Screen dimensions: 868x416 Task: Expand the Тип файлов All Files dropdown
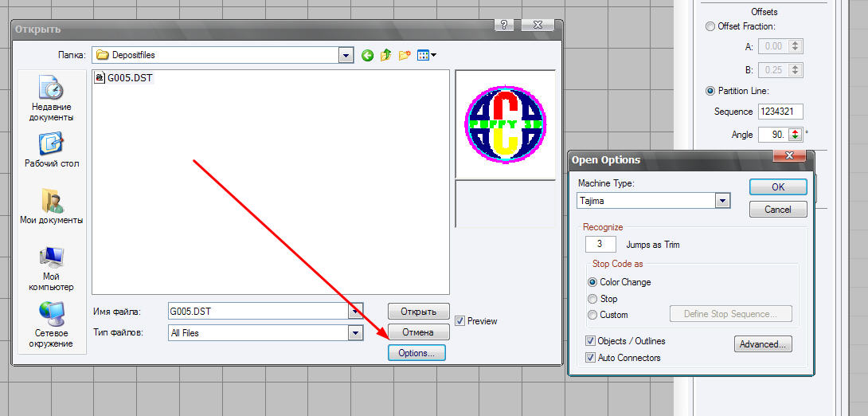(355, 333)
